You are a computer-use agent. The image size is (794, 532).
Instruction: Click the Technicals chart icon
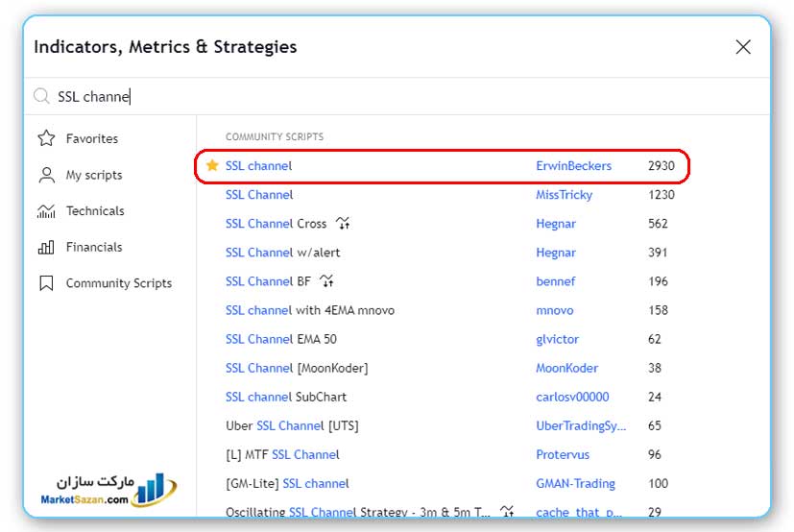[x=46, y=211]
